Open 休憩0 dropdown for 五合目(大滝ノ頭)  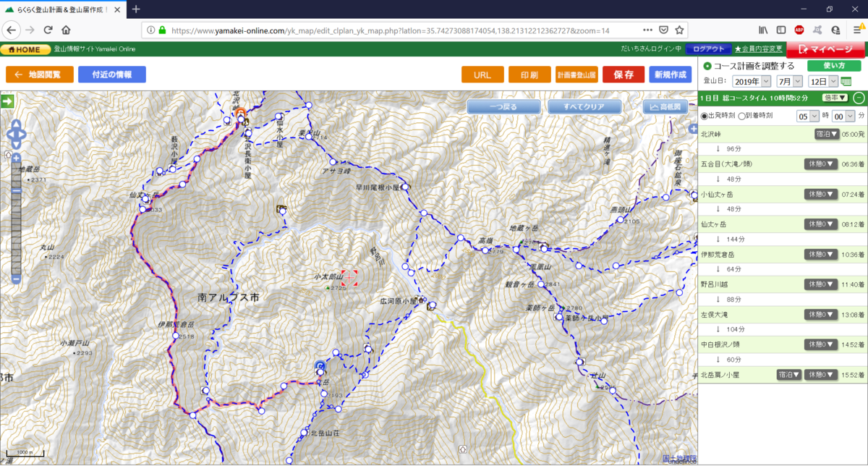(821, 164)
